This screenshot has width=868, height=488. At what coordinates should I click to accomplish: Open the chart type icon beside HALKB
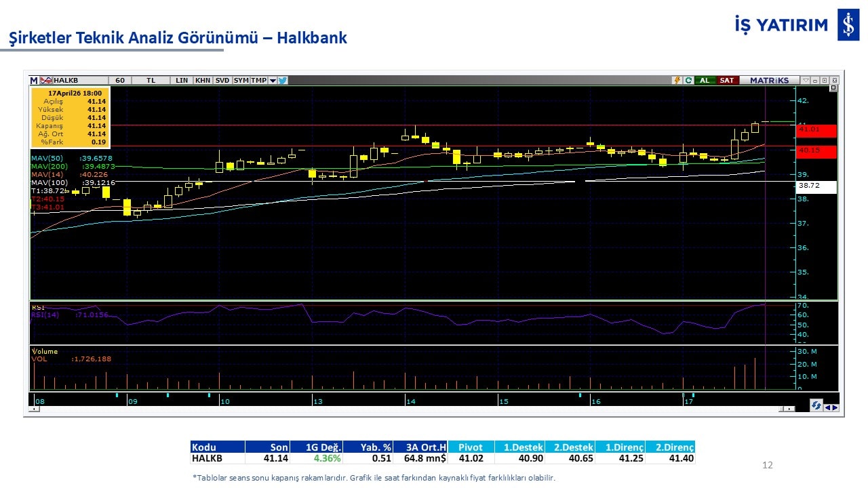[46, 80]
